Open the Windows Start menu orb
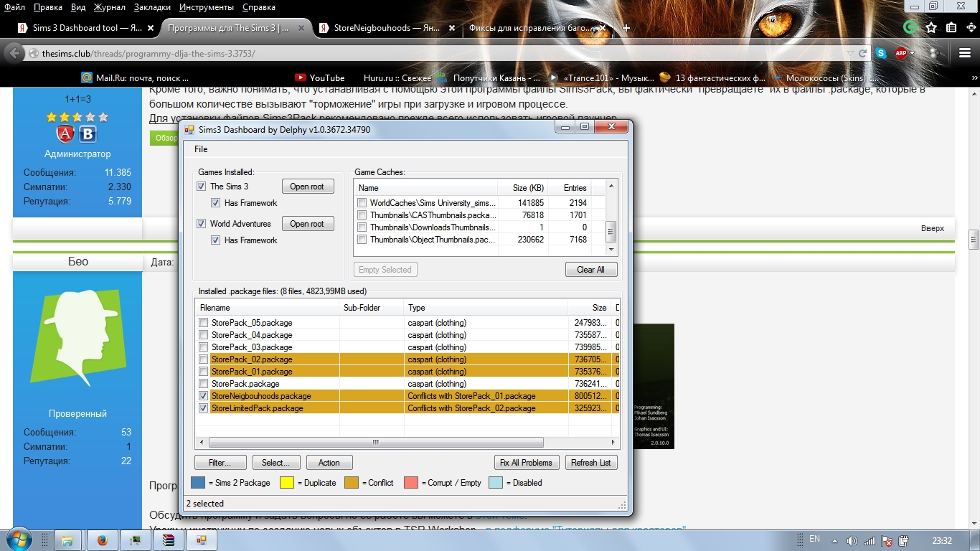This screenshot has width=980, height=551. [x=21, y=540]
